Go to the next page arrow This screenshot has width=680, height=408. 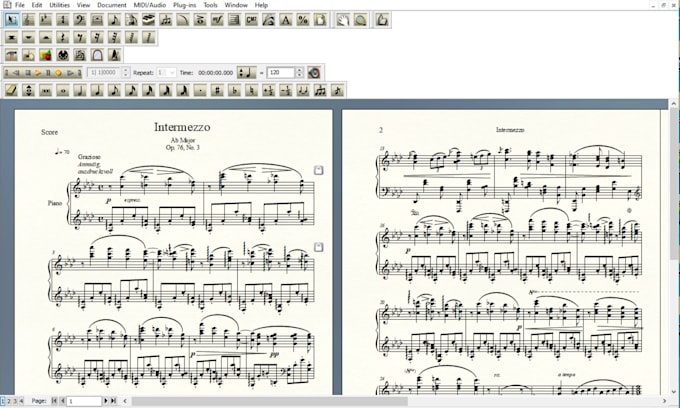click(105, 401)
